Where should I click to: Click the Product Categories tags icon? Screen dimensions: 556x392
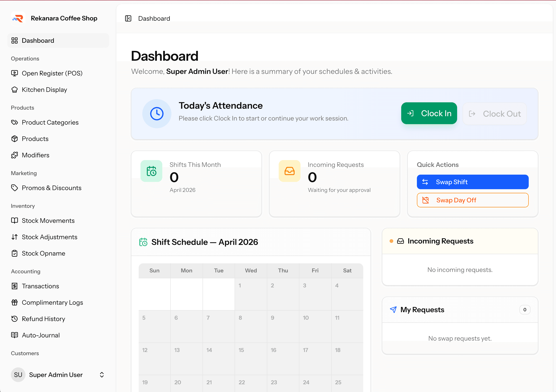(15, 122)
